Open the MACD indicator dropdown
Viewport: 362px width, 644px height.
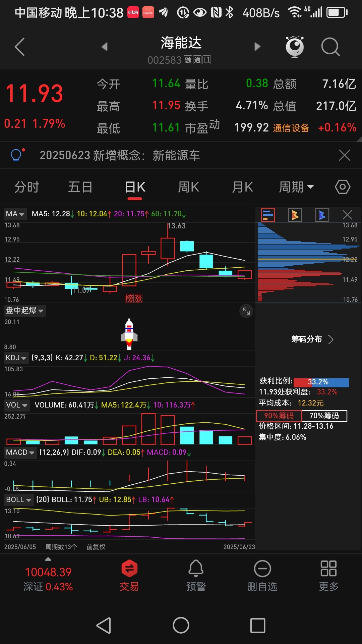point(20,452)
